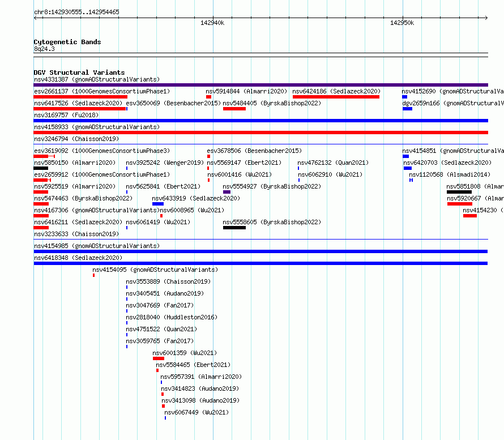
Task: Click the purple bar under nsv5554927
Action: [227, 192]
